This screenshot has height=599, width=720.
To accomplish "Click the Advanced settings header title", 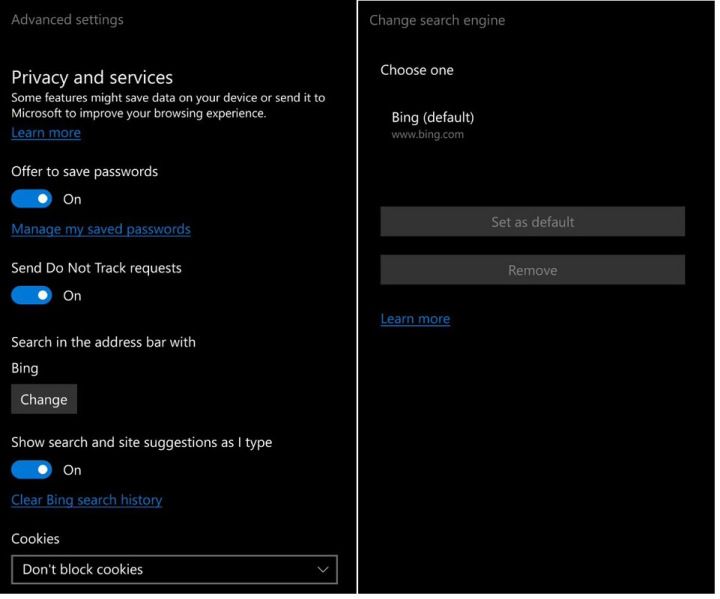I will pos(67,20).
